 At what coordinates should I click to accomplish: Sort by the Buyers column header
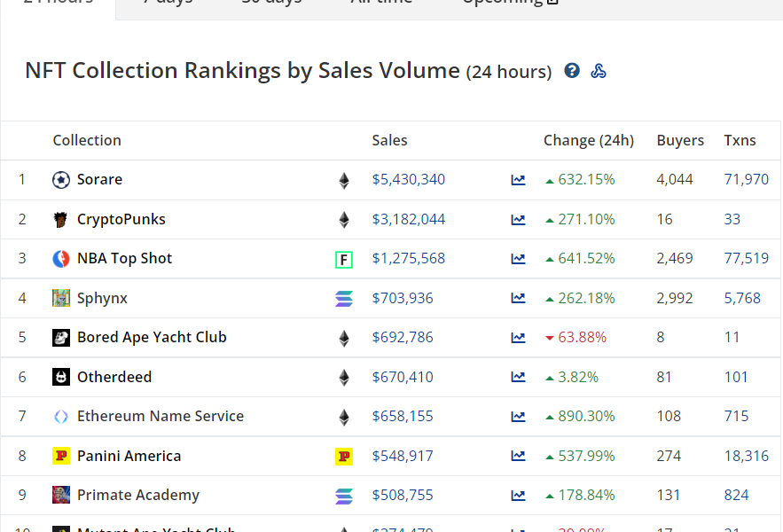point(680,140)
